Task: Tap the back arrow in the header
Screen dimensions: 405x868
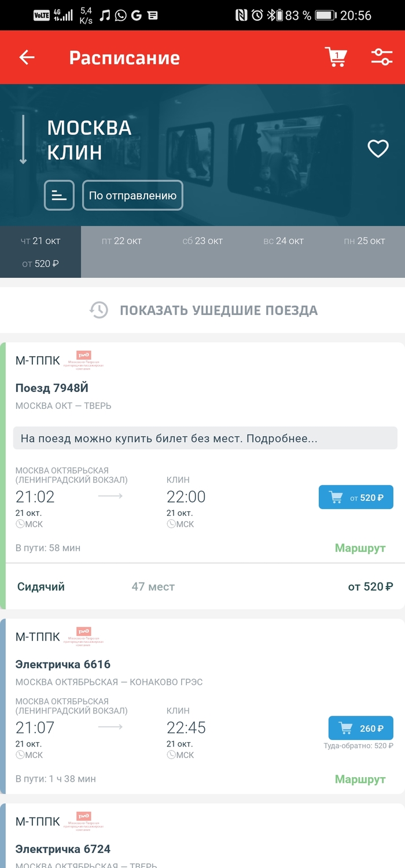Action: tap(27, 57)
